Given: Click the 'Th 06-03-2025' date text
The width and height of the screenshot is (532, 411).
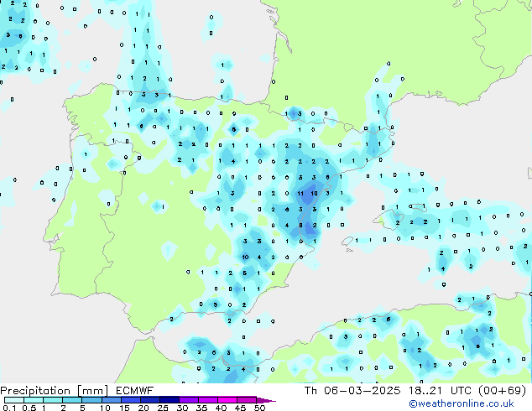Looking at the screenshot, I should click(352, 391).
